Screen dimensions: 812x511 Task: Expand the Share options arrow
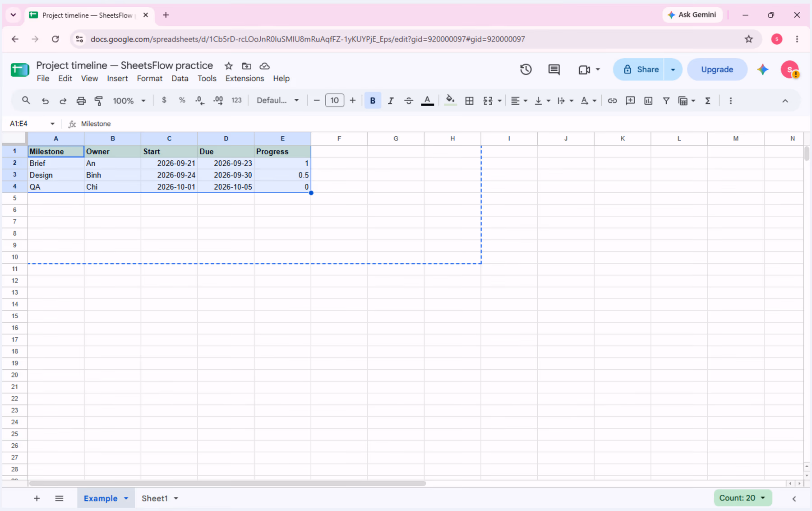tap(673, 70)
